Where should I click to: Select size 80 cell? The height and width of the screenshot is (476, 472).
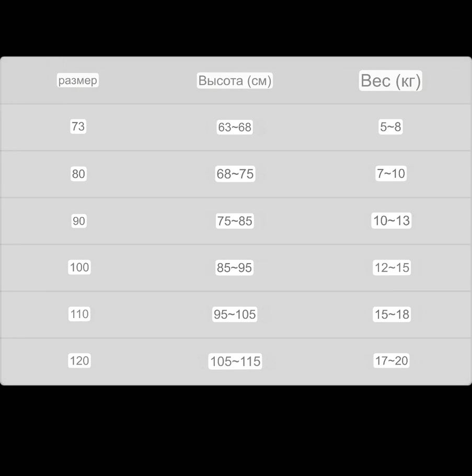[x=78, y=174]
